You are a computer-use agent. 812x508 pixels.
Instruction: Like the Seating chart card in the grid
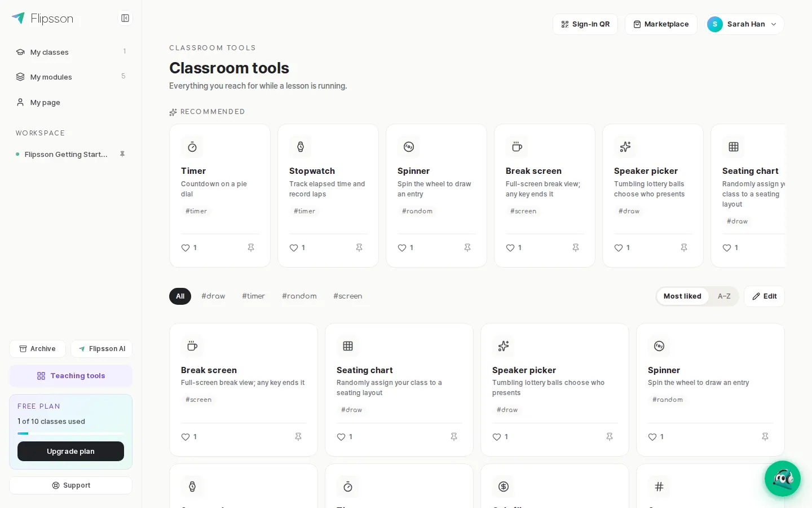[x=345, y=437]
